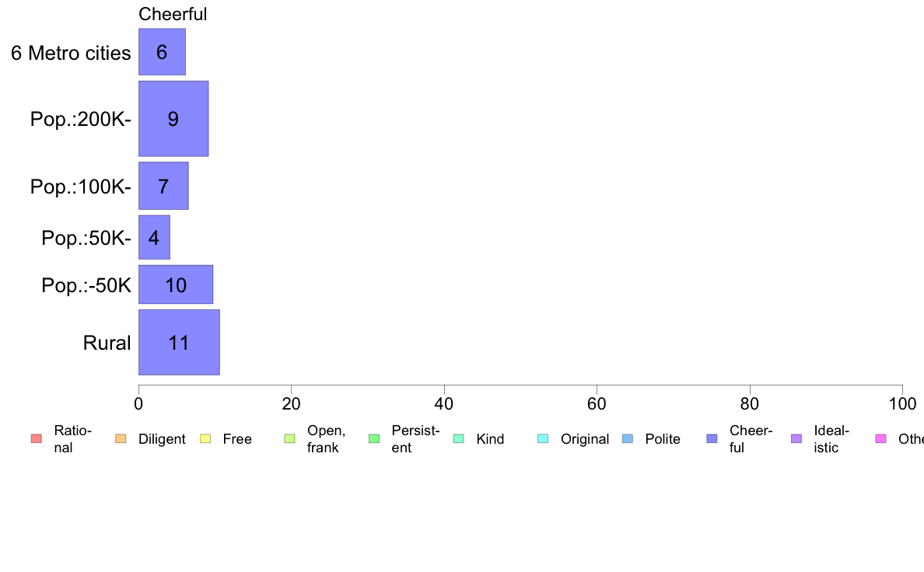Image resolution: width=924 pixels, height=572 pixels.
Task: Click the pink Other legend swatch
Action: pos(881,439)
